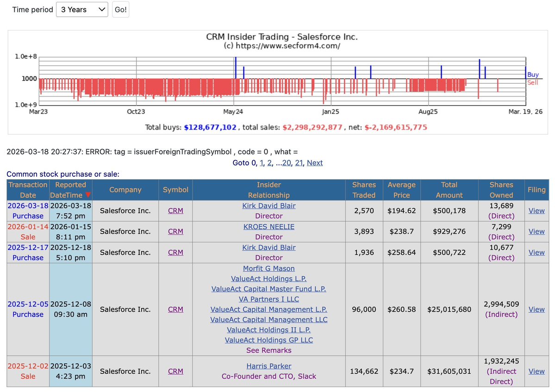Click the Buy legend label on chart
555x392 pixels.
[533, 75]
